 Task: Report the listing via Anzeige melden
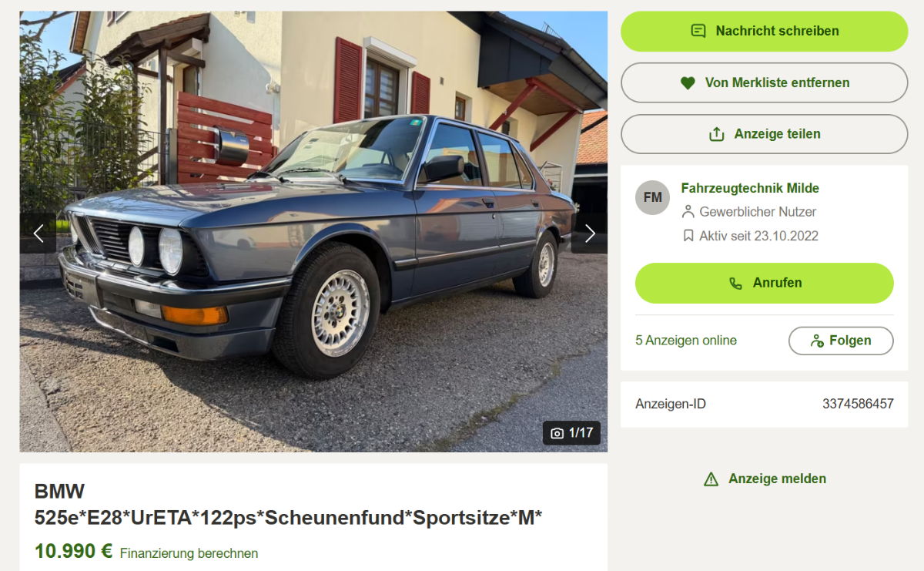pyautogui.click(x=765, y=479)
